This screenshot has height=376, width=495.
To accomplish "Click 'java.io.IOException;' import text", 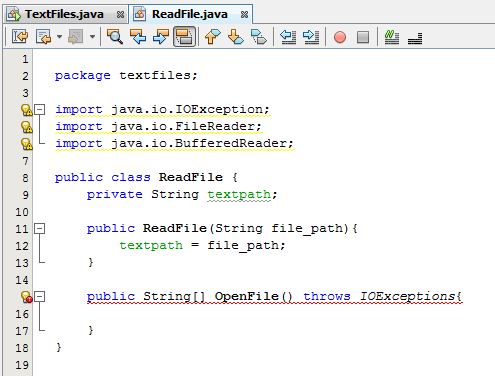I will pos(190,110).
